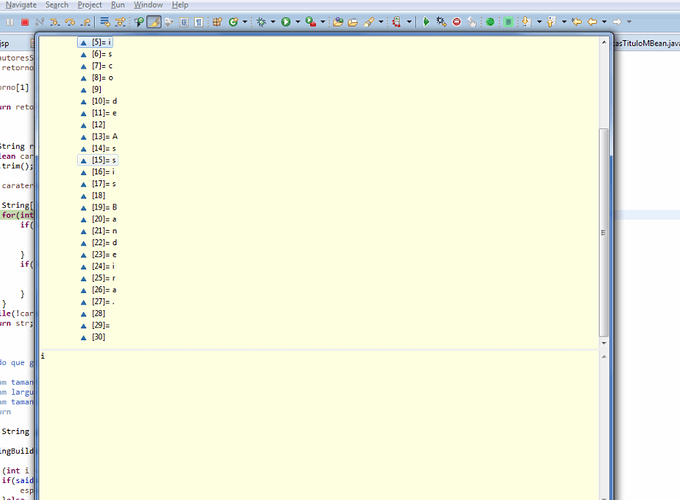Click the variables list scroll-down arrow
This screenshot has width=680, height=500.
(x=604, y=343)
